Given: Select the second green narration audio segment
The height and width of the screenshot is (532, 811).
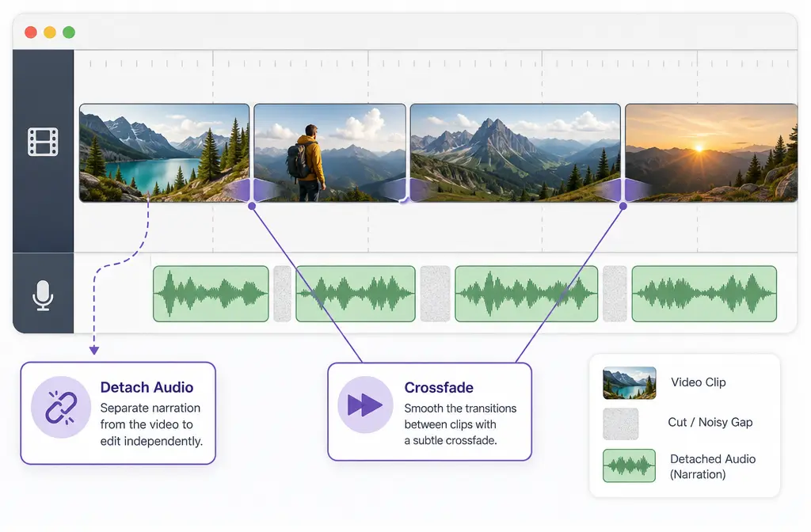Looking at the screenshot, I should point(356,294).
